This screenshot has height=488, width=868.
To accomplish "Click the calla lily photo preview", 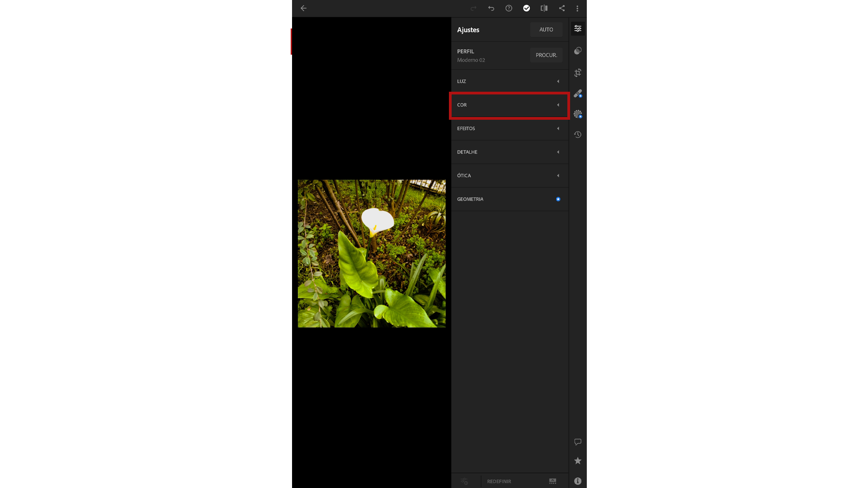I will (x=372, y=253).
